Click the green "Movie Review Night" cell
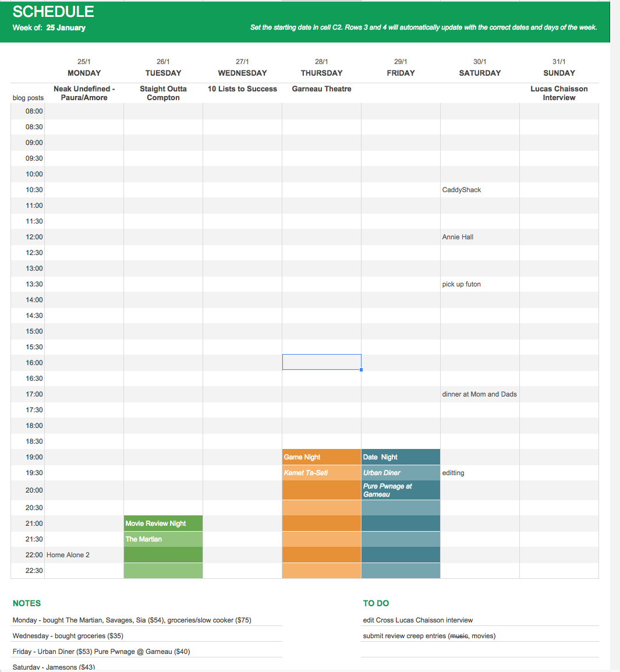The width and height of the screenshot is (620, 672). (163, 524)
